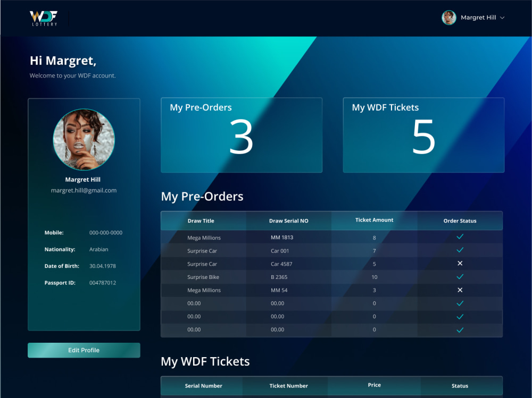Click the Draw Serial NO column header
Viewport: 532px width, 398px height.
(x=289, y=221)
